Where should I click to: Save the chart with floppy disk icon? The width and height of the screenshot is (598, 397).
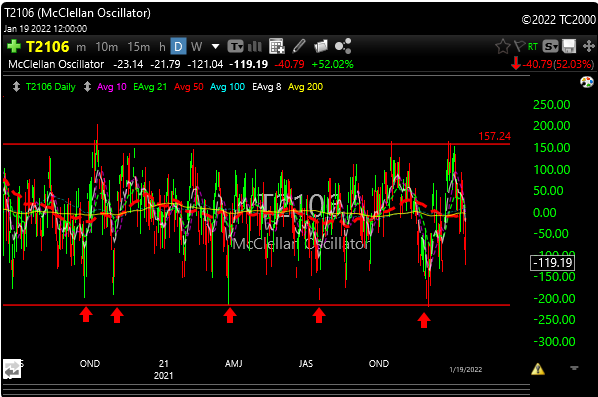569,47
